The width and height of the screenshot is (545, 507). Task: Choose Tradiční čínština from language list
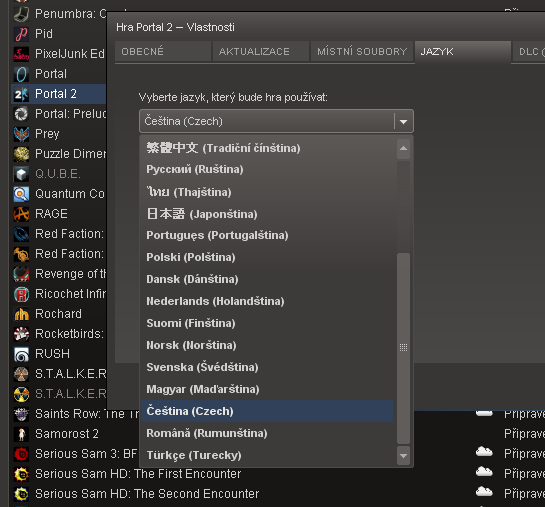tap(267, 148)
